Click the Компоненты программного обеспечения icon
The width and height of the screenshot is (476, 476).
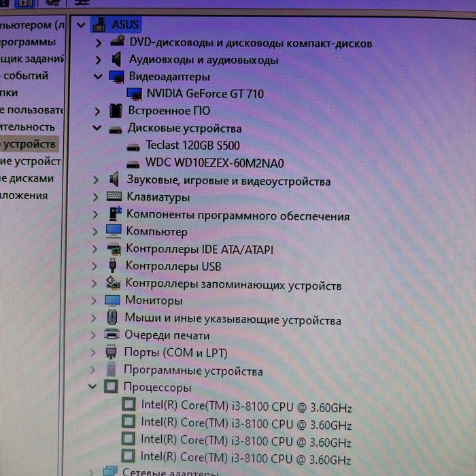115,213
